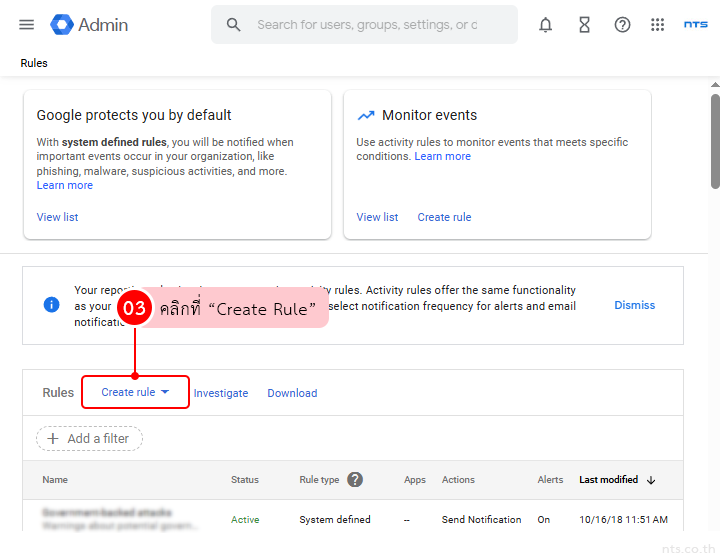Image resolution: width=720 pixels, height=558 pixels.
Task: Click the NTS account avatar
Action: tap(695, 25)
